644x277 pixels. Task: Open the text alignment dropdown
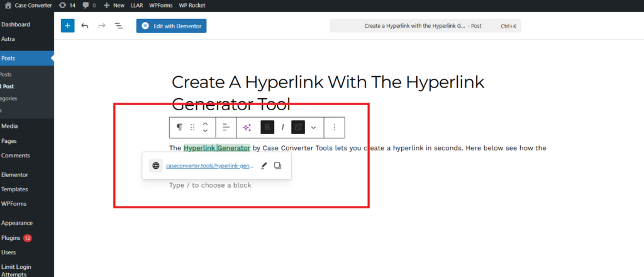pyautogui.click(x=226, y=127)
